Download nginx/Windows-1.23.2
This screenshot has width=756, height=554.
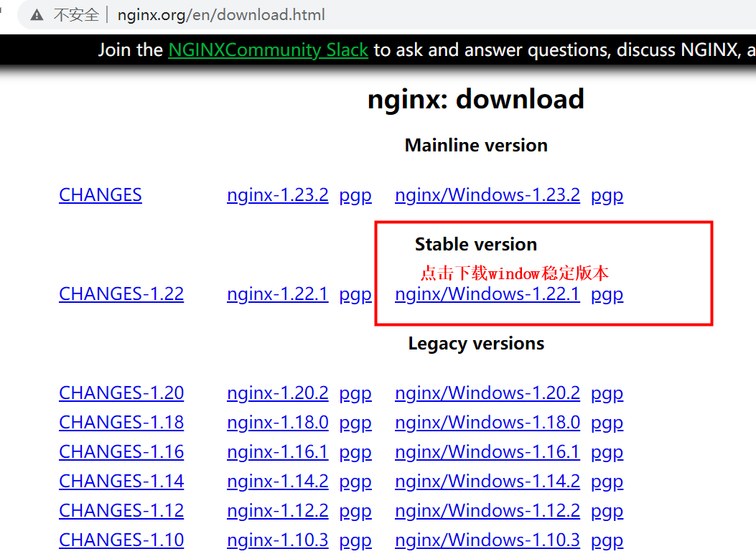click(x=487, y=195)
